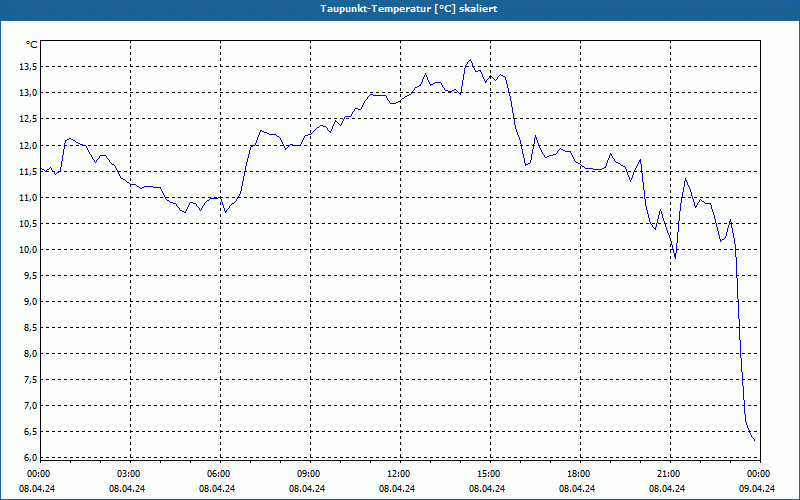
Task: Select the 8,5 y-axis value
Action: 31,328
